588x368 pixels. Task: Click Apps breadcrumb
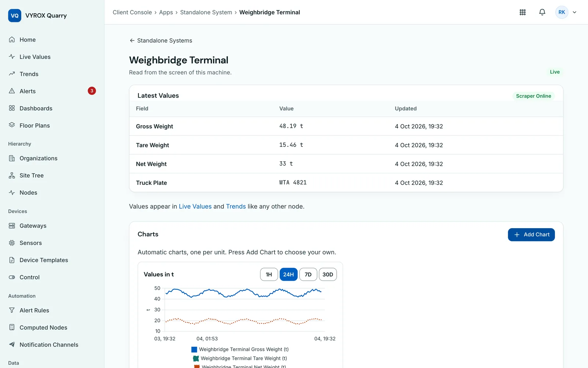point(166,12)
